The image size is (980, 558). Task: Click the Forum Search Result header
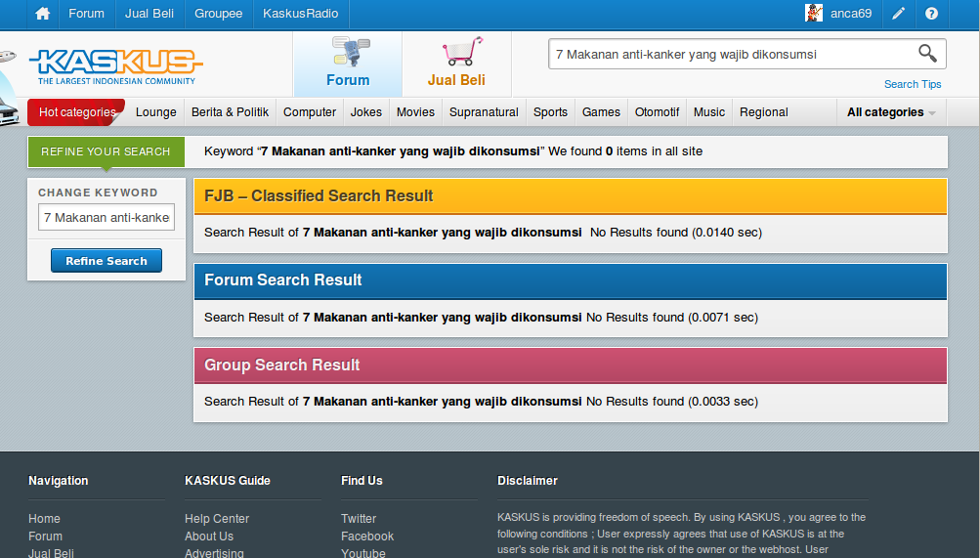click(x=570, y=280)
